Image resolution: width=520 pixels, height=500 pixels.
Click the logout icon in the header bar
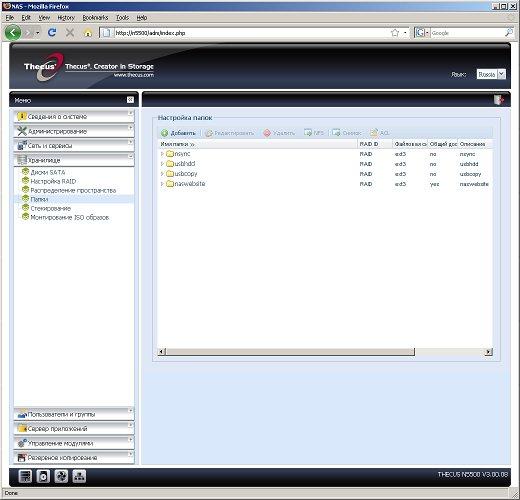tap(499, 99)
